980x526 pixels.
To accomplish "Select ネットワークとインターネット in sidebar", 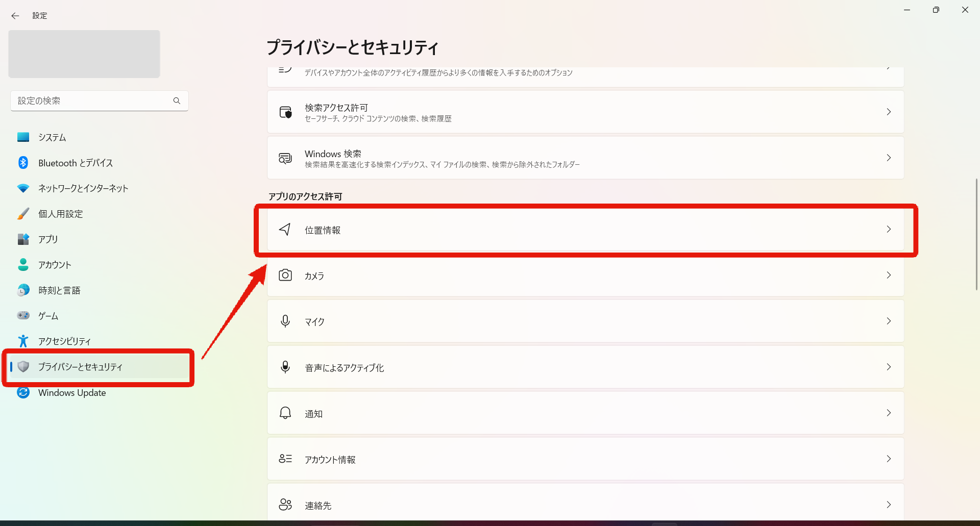I will 83,188.
